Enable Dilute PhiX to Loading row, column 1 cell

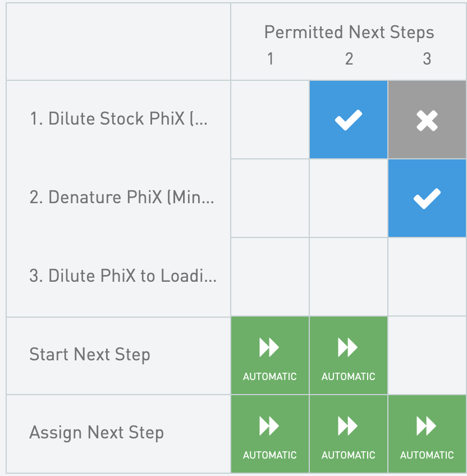[x=269, y=277]
